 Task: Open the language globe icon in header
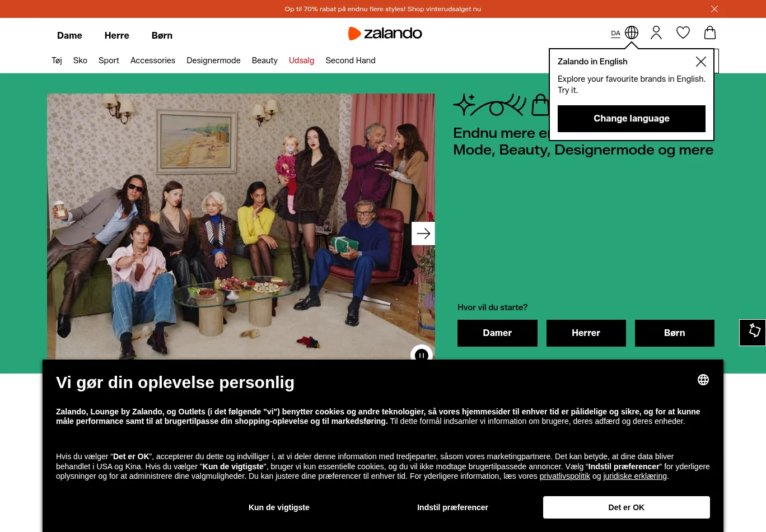[x=631, y=33]
